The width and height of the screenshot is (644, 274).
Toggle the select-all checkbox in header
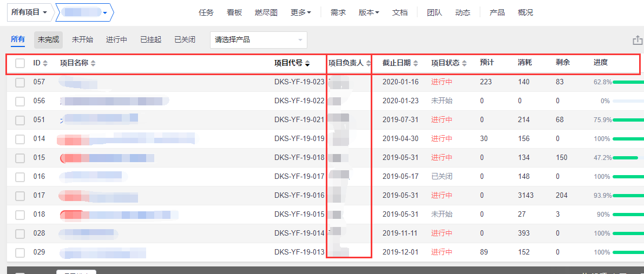click(20, 63)
